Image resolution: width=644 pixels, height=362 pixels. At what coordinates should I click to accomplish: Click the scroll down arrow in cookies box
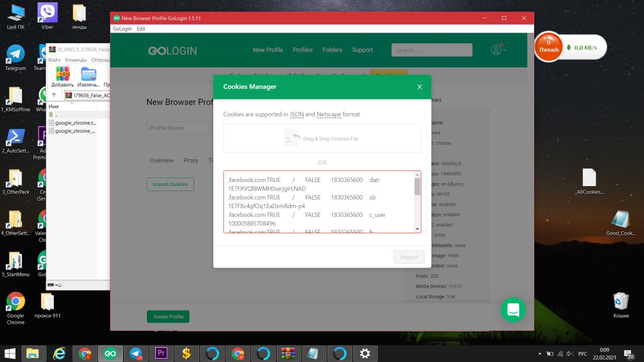point(417,229)
